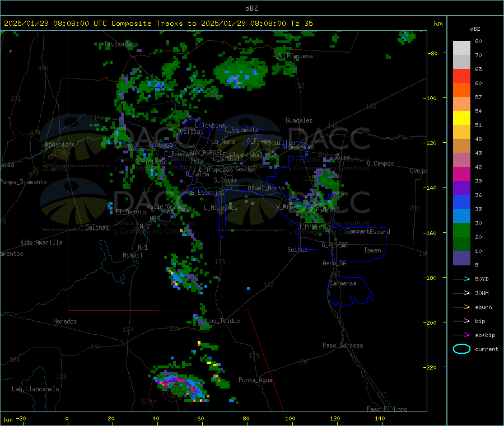Click the 30HM white arrow legend icon
Screen dimensions: 504x426
(461, 293)
